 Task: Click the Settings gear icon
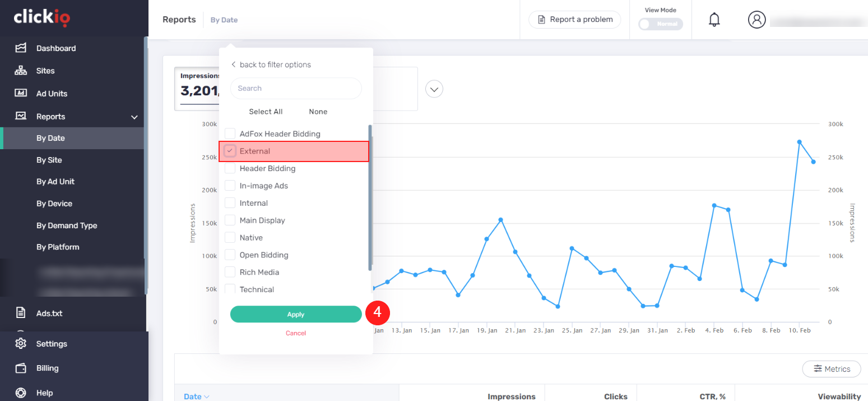click(x=21, y=343)
